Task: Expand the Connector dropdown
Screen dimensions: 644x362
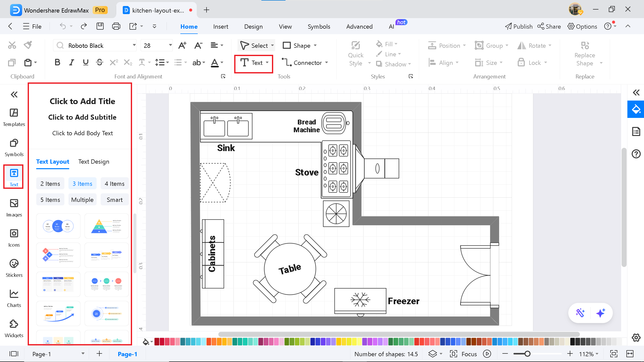Action: click(x=327, y=63)
